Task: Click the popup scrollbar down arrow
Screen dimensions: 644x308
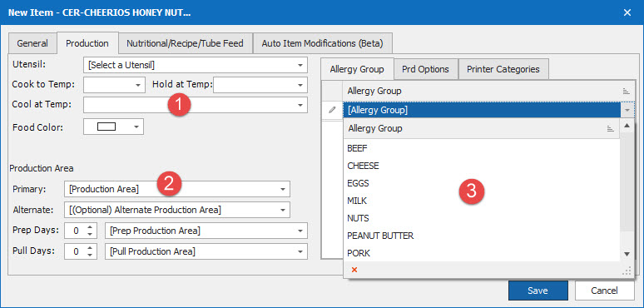Action: point(627,254)
